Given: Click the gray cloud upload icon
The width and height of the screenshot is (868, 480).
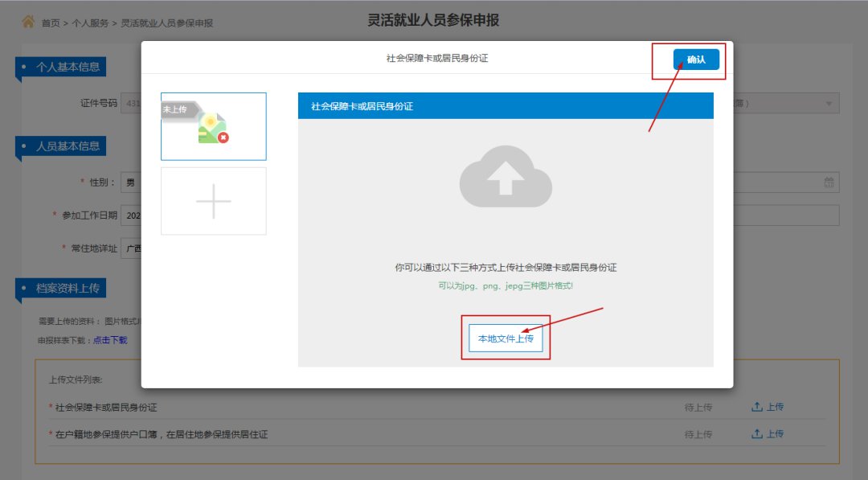Looking at the screenshot, I should [506, 176].
